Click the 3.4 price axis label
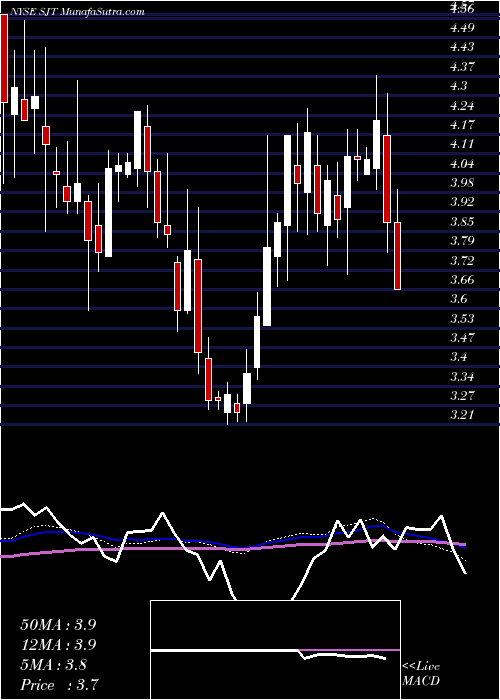 pos(459,357)
